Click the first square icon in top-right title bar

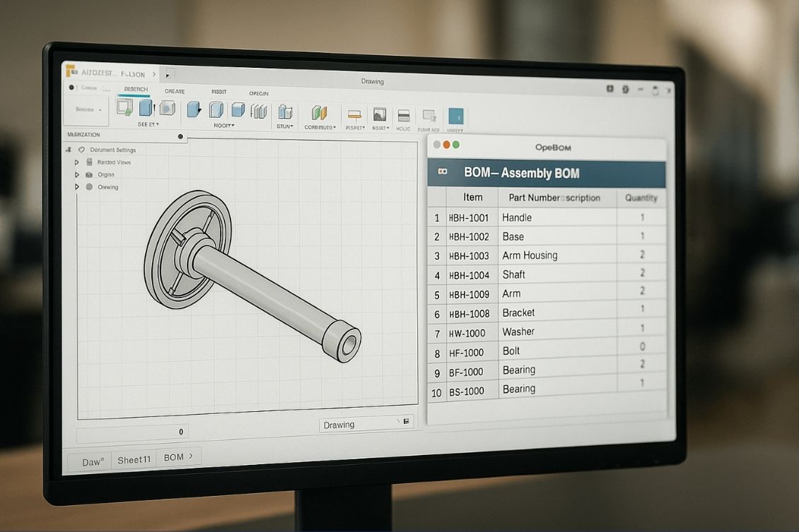[610, 88]
